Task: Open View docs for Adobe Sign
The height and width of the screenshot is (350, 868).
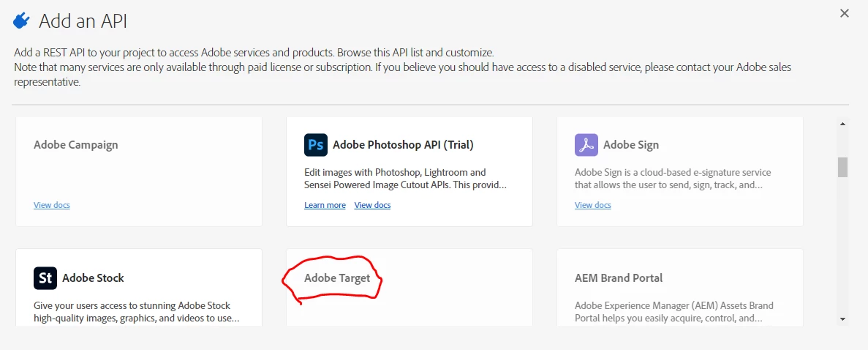Action: [x=593, y=205]
